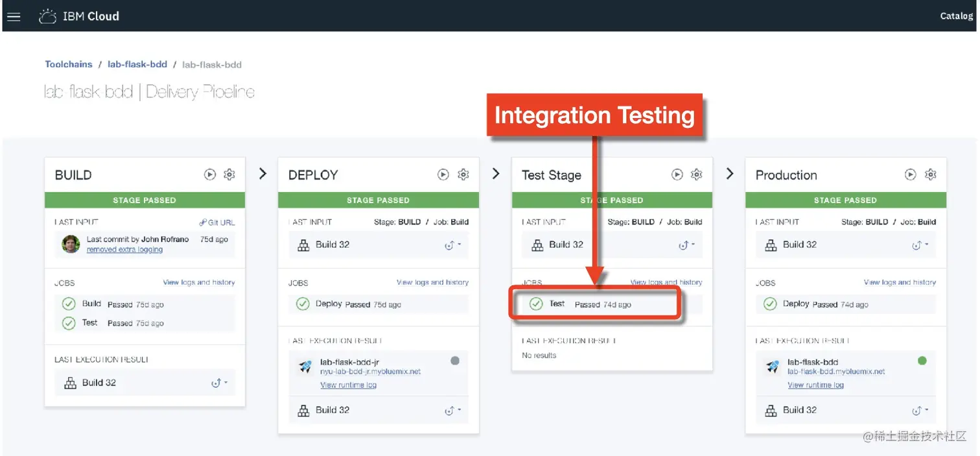
Task: Open the Git URL link
Action: (x=217, y=222)
